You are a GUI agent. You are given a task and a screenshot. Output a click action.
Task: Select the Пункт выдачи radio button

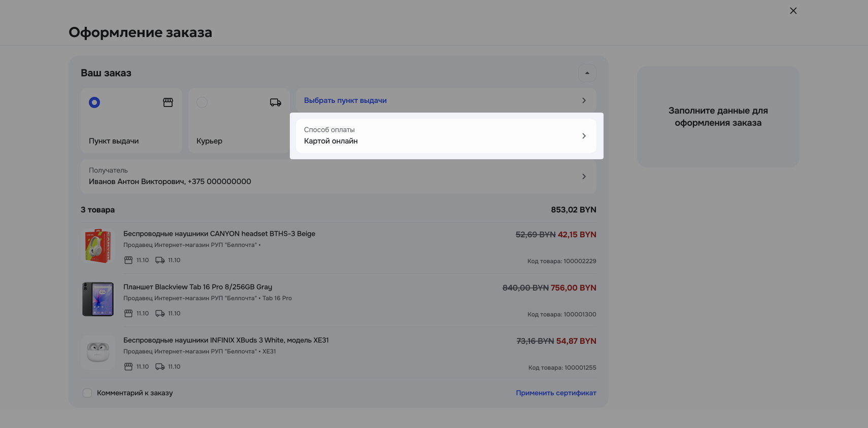[94, 102]
